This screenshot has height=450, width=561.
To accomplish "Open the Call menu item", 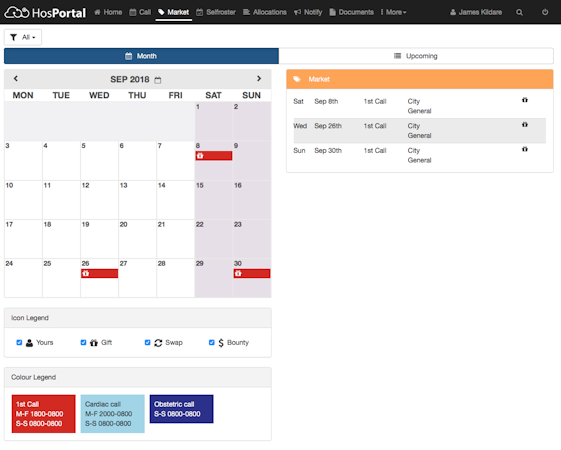I will [140, 13].
